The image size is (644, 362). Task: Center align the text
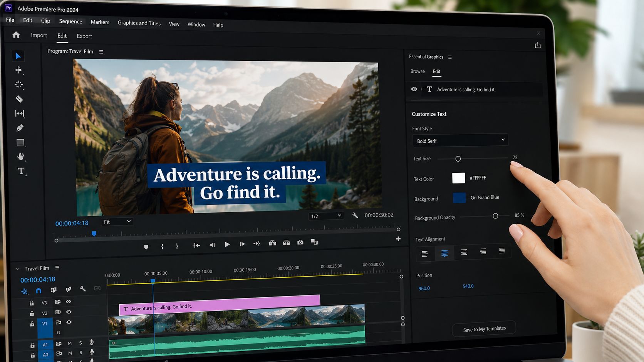(444, 253)
